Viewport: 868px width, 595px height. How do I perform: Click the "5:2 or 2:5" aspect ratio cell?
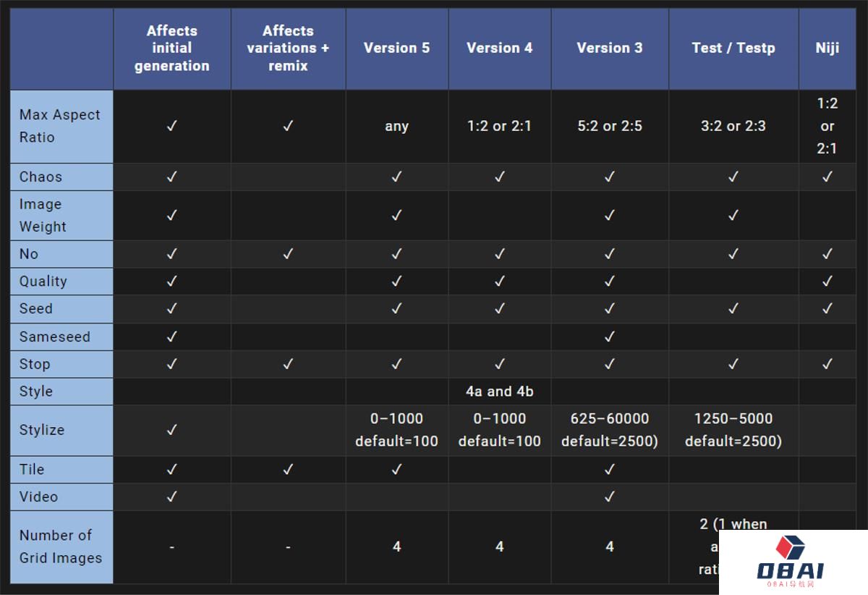609,126
